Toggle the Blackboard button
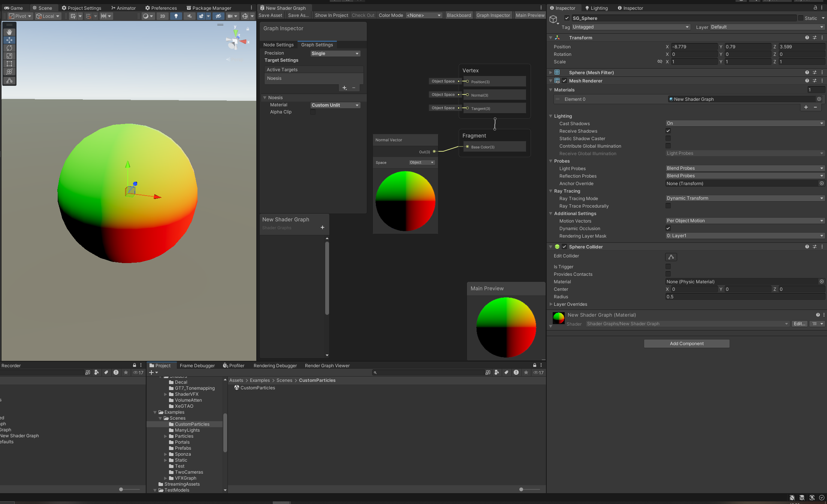The height and width of the screenshot is (504, 827). pos(459,15)
